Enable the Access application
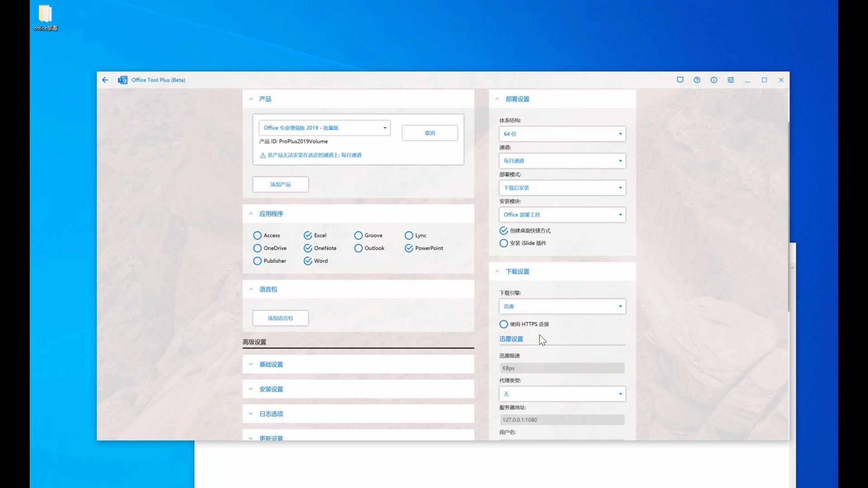Screen dimensions: 868x488 (x=257, y=235)
